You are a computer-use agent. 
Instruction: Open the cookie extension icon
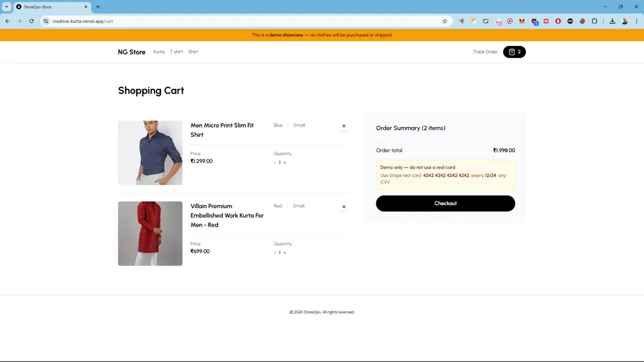pyautogui.click(x=582, y=21)
